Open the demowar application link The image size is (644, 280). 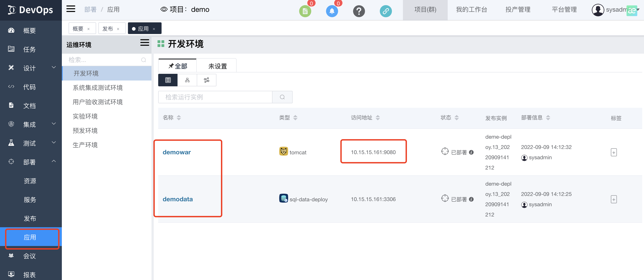point(177,152)
